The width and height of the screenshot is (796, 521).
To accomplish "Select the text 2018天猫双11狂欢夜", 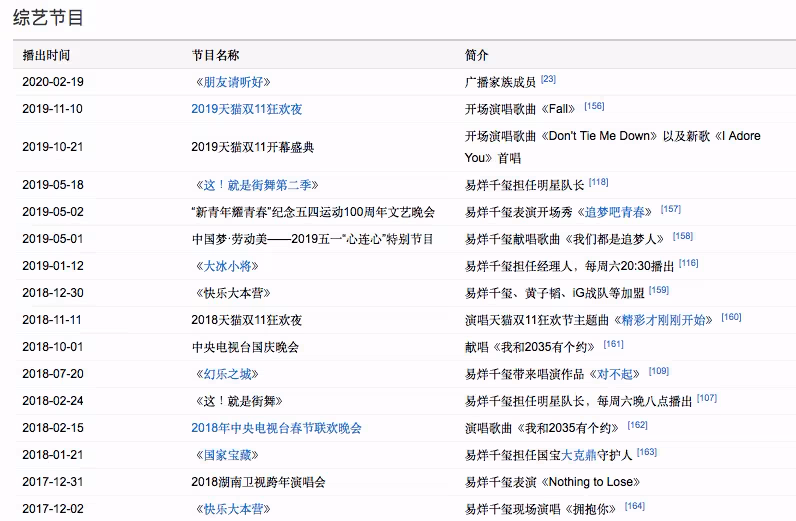I will [x=247, y=320].
